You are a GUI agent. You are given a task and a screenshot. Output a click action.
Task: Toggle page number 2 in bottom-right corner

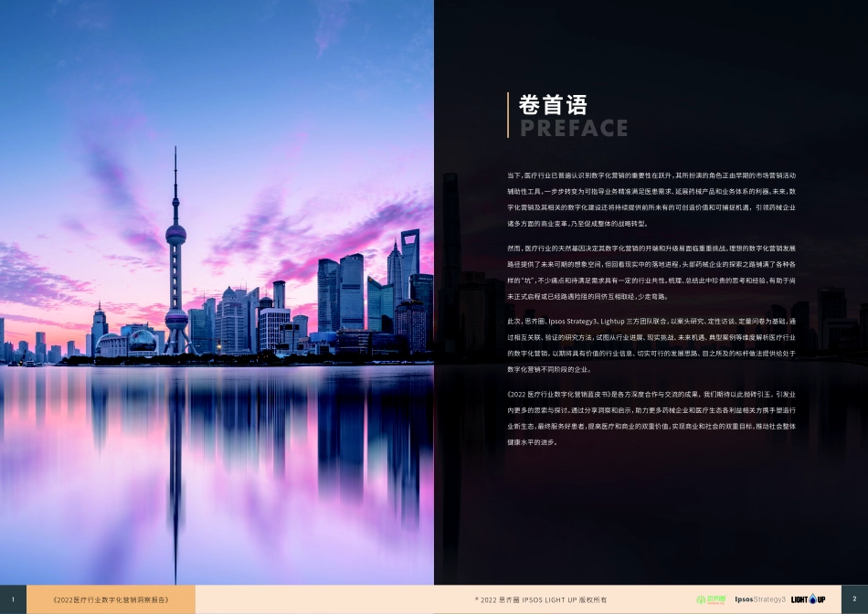[853, 599]
